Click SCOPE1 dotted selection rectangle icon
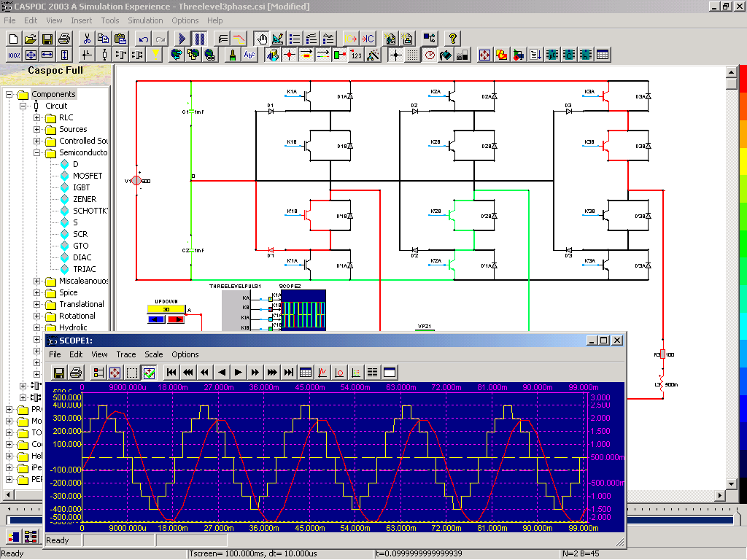The height and width of the screenshot is (560, 747). point(132,373)
